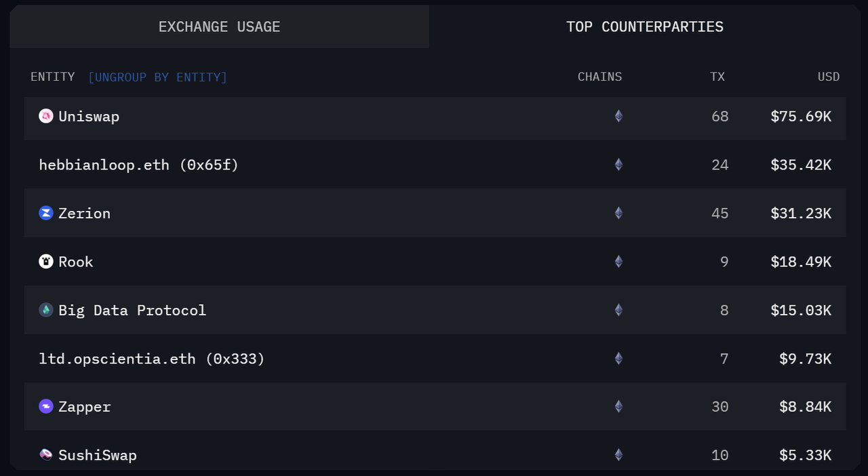This screenshot has width=868, height=476.
Task: Click the Rook logo icon
Action: point(46,262)
